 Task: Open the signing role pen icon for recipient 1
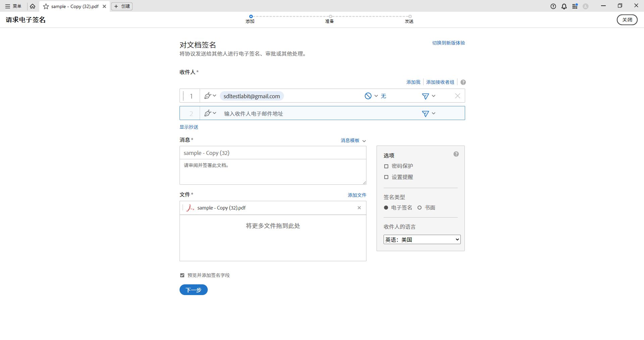tap(208, 96)
